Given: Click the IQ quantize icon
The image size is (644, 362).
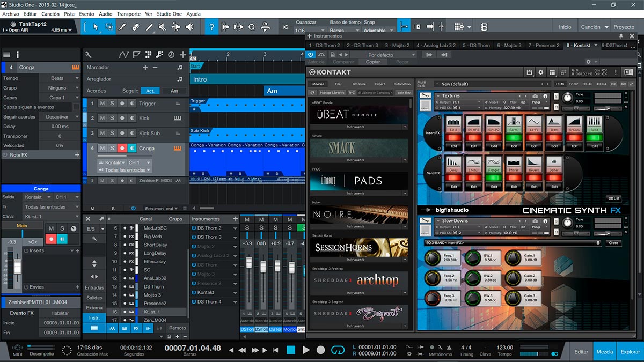Looking at the screenshot, I should (286, 27).
